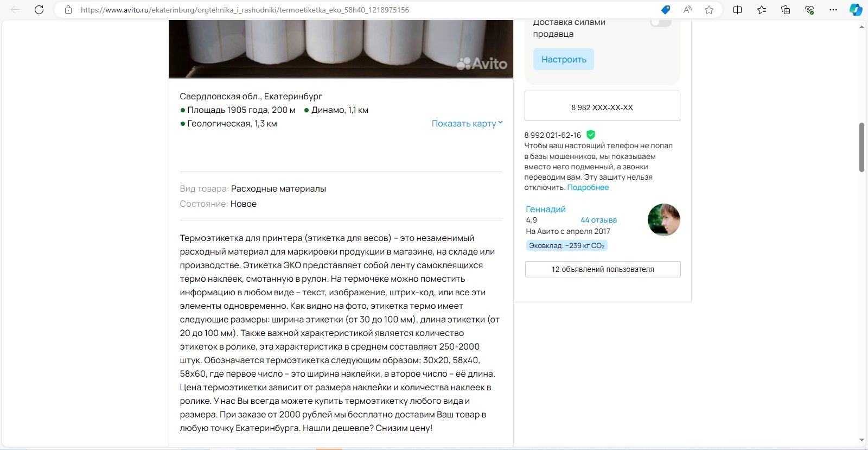Image resolution: width=868 pixels, height=450 pixels.
Task: Click the "Расходные материалы" product type value
Action: (x=278, y=188)
